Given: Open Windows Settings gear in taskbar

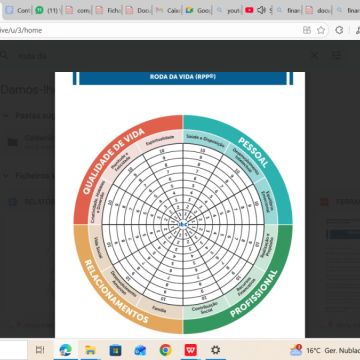Looking at the screenshot, I should [x=216, y=350].
